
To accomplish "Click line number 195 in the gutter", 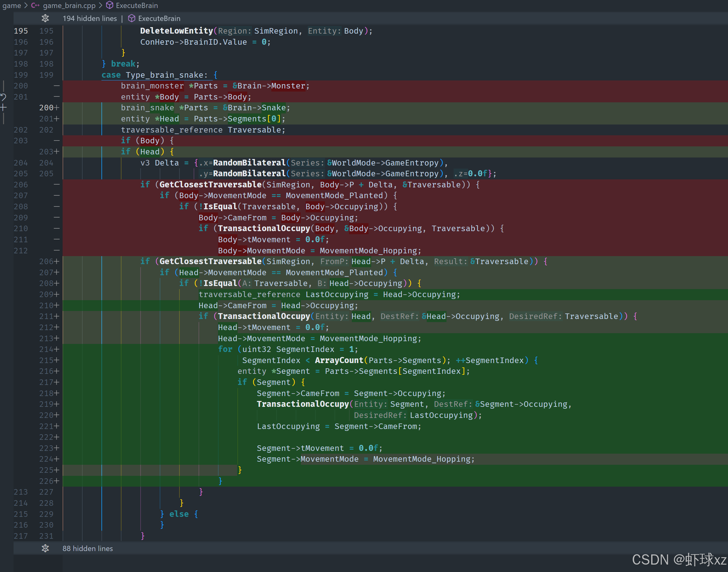I will pyautogui.click(x=21, y=31).
